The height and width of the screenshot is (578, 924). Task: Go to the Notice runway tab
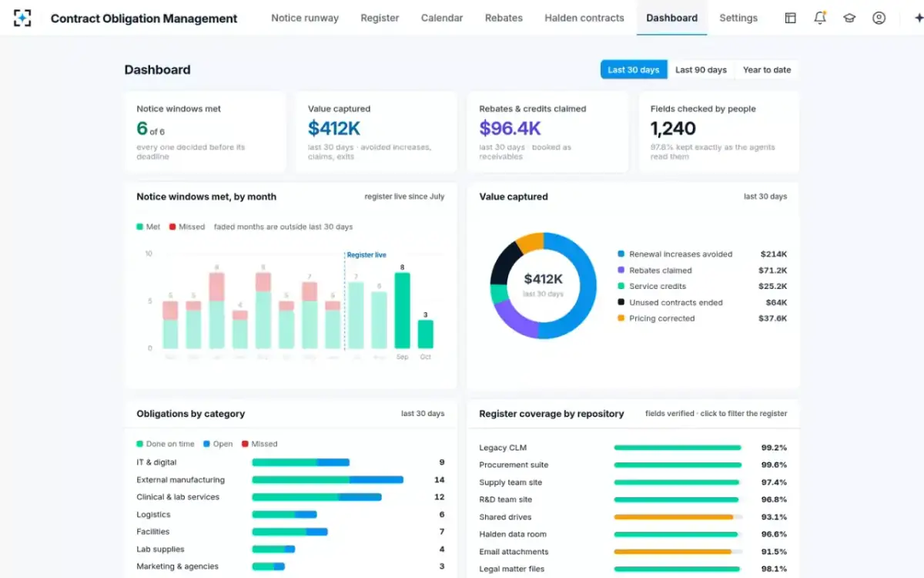pos(305,18)
